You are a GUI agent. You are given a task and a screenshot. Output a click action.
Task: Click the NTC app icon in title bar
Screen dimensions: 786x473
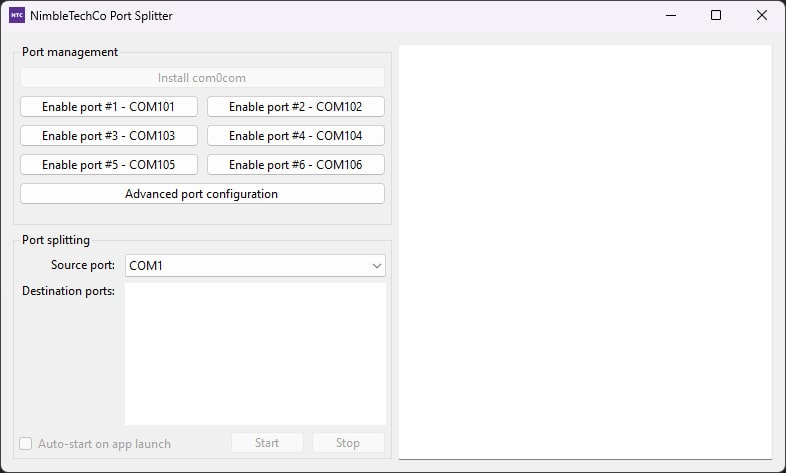17,15
